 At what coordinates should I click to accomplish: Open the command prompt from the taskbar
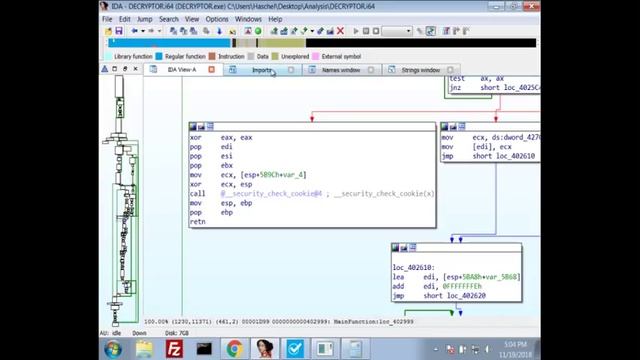(204, 349)
